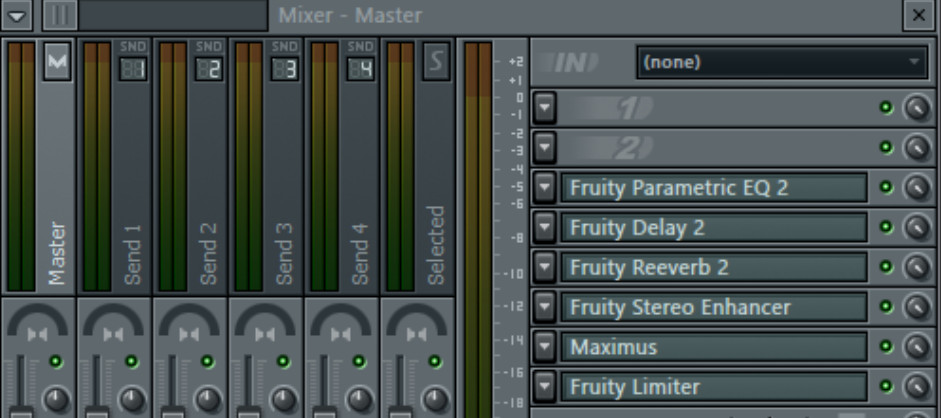Mute Send 3 track with green LED
Viewport: 941px width, 418px height.
tap(283, 362)
